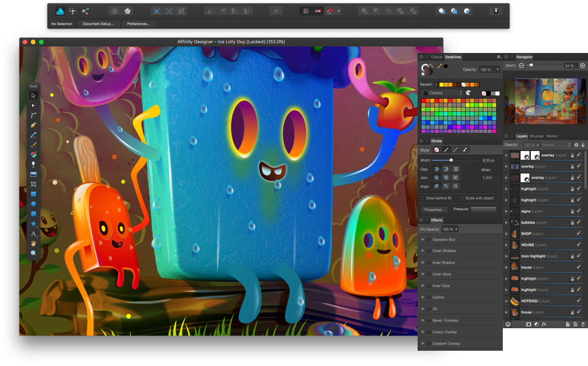Viewport: 588px width, 366px height.
Task: Select the Pen tool
Action: click(33, 125)
